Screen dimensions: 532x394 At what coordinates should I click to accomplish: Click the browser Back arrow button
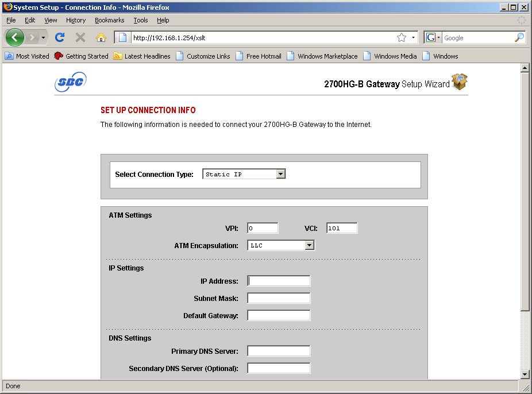point(15,37)
